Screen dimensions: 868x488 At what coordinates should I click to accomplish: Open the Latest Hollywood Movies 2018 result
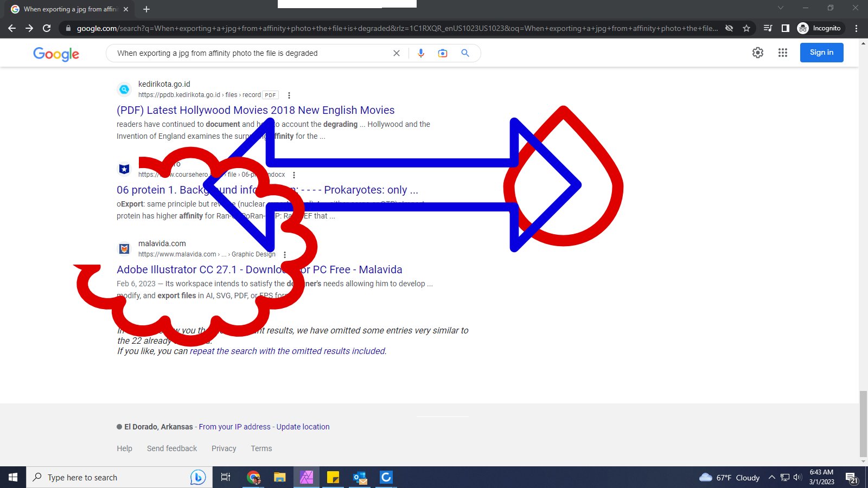click(256, 110)
